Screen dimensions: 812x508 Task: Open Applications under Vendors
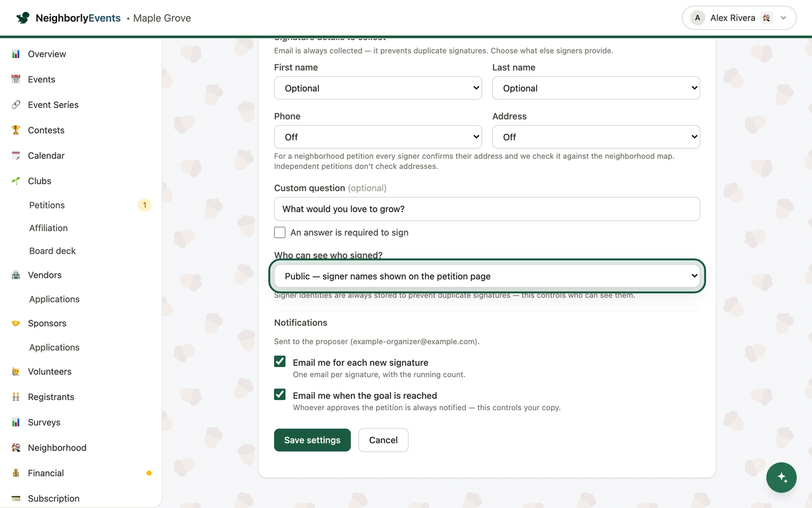tap(55, 299)
